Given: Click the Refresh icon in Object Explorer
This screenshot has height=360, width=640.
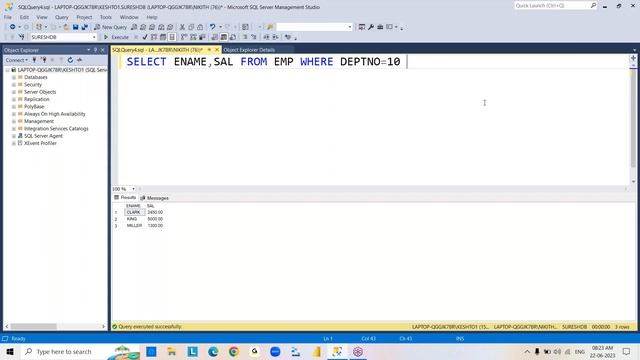Looking at the screenshot, I should coord(70,60).
